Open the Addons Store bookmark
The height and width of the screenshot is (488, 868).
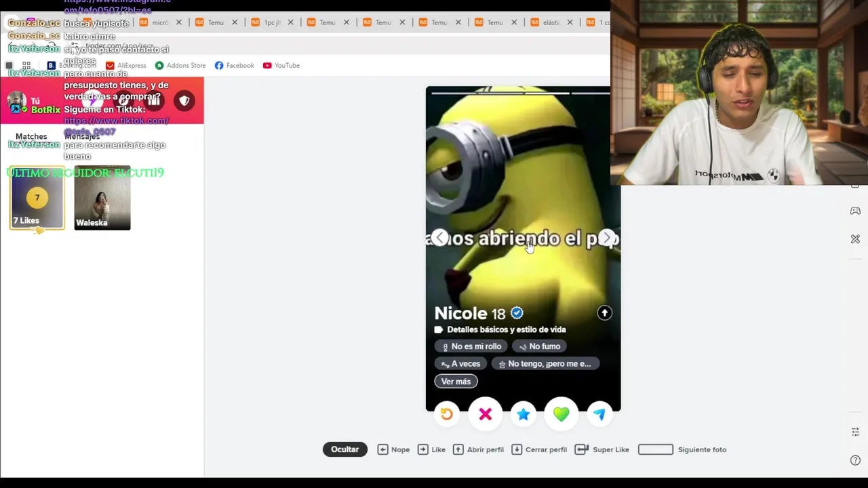point(180,66)
